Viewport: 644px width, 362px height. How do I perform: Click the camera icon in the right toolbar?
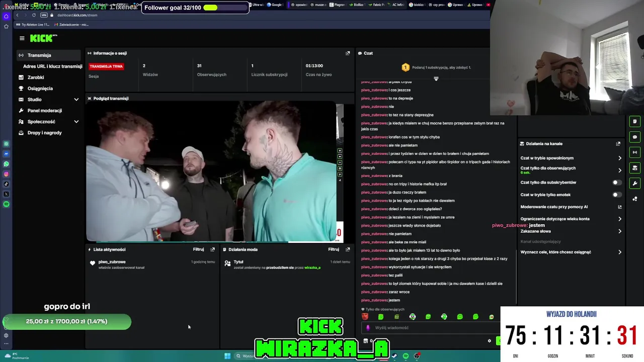[x=635, y=168]
